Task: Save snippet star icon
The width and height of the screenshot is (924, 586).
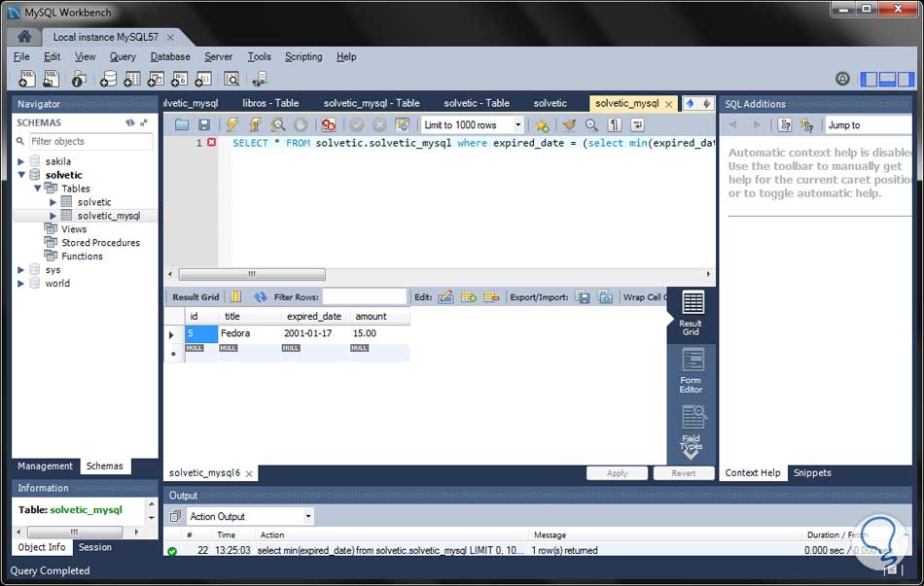Action: tap(542, 124)
